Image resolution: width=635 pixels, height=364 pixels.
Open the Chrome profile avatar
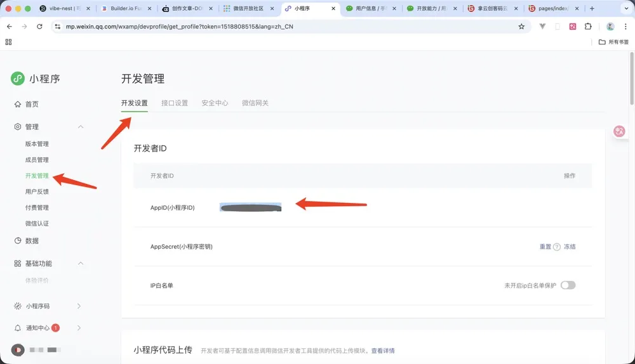[610, 26]
